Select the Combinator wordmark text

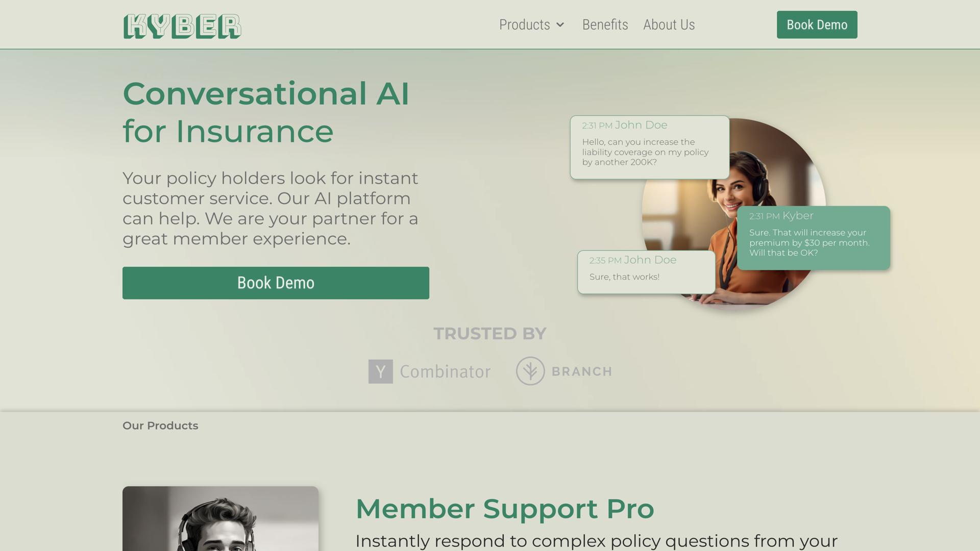445,371
